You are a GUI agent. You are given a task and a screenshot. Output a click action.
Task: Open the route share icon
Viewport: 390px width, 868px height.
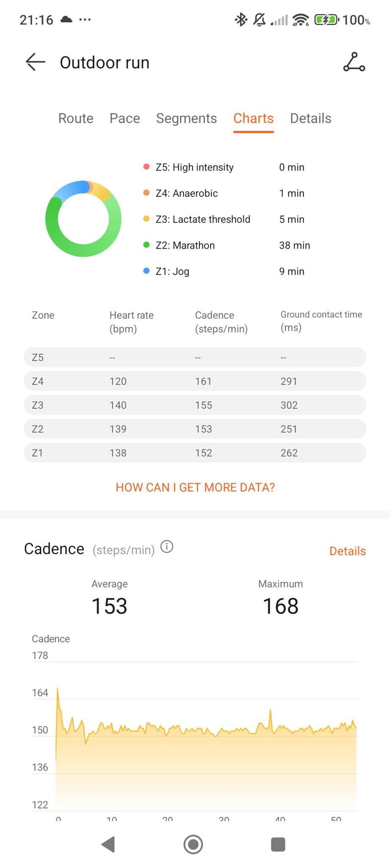pos(354,62)
